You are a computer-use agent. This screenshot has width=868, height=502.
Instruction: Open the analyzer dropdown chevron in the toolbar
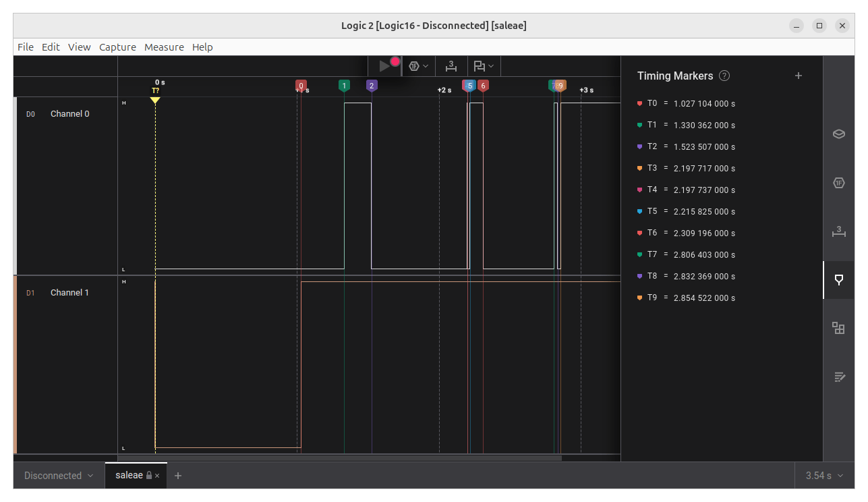[426, 65]
